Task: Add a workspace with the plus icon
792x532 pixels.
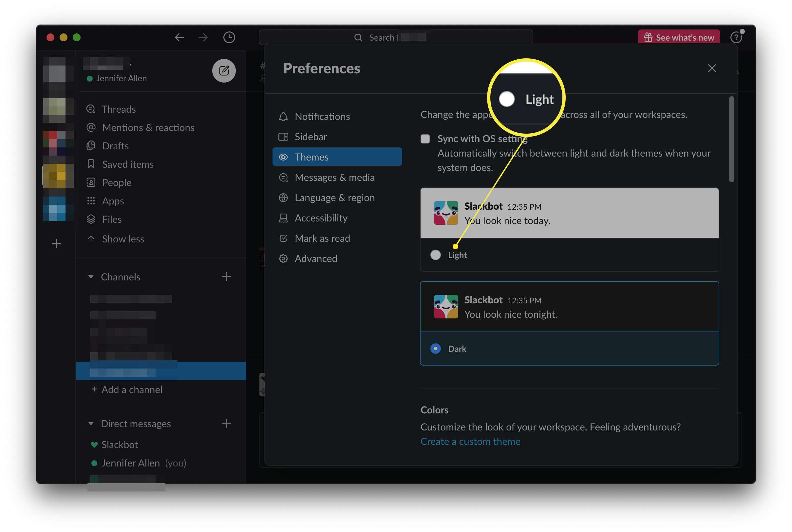Action: click(x=56, y=244)
